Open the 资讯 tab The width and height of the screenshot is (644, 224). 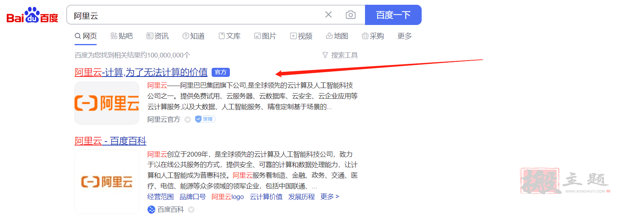click(157, 36)
